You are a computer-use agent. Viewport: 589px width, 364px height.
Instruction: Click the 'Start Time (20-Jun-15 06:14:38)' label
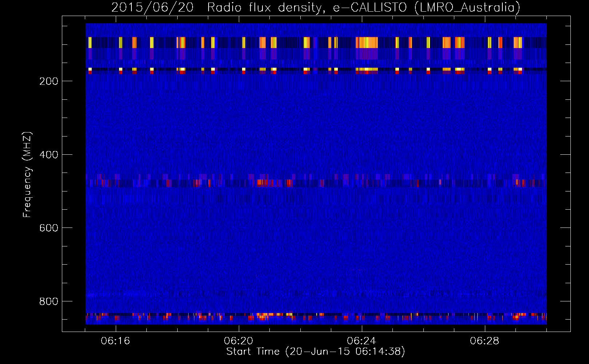(x=316, y=352)
